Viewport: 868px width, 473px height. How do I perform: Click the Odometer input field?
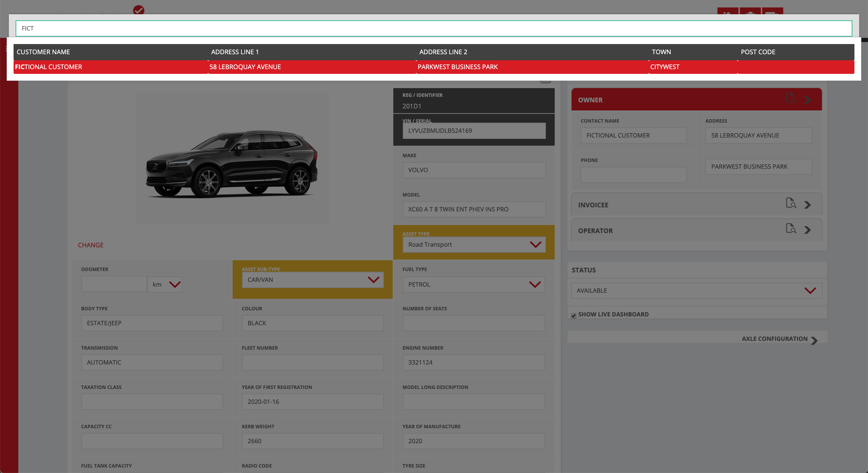click(x=114, y=284)
